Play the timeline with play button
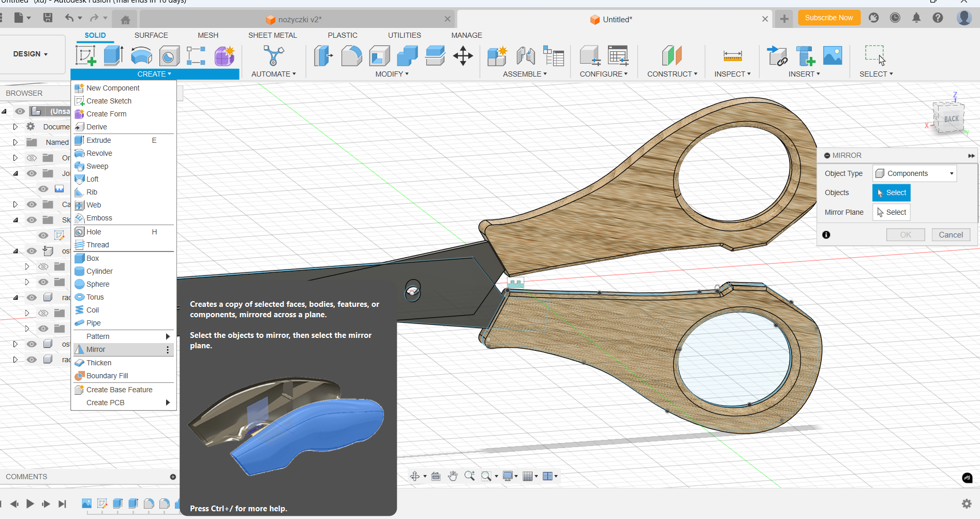 [x=30, y=503]
